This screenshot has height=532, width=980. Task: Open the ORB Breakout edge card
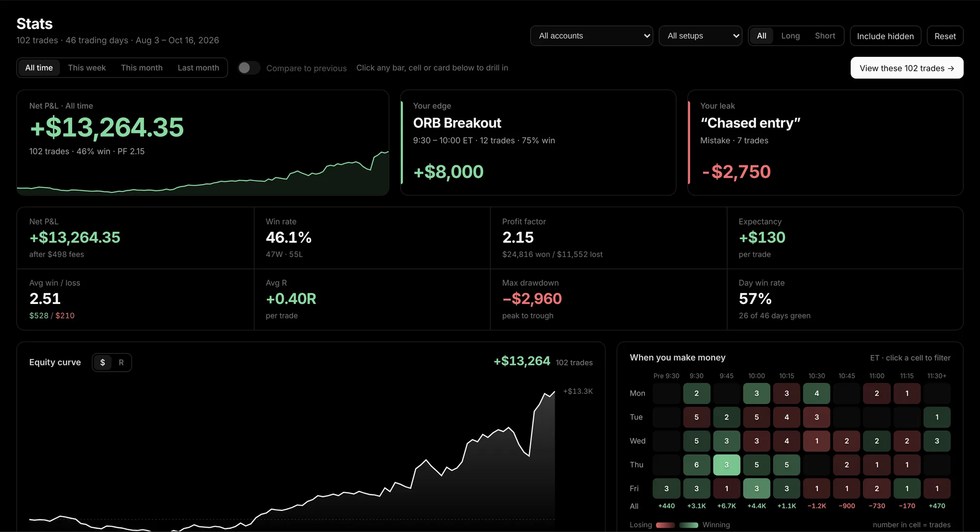click(x=538, y=143)
